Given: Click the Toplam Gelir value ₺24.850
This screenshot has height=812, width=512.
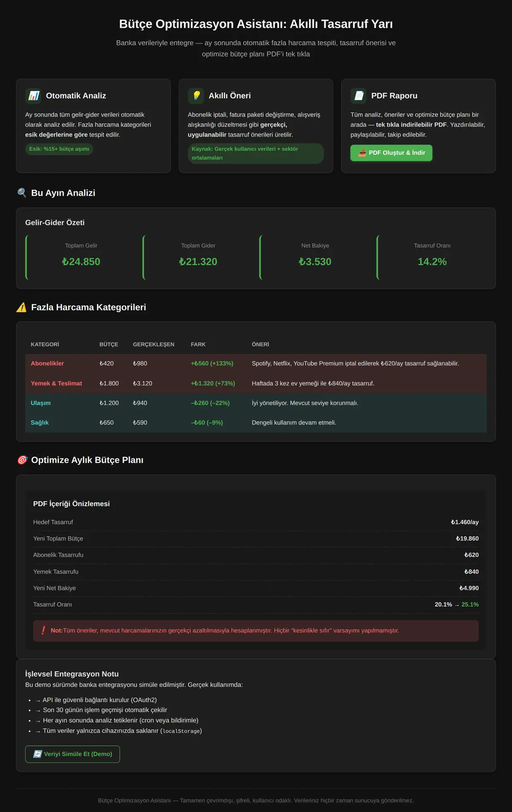Looking at the screenshot, I should tap(81, 261).
